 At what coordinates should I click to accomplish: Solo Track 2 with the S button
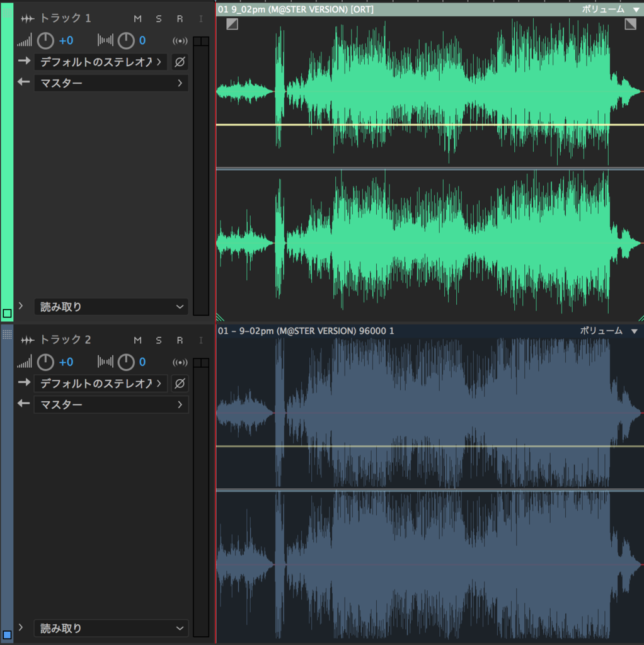[159, 340]
